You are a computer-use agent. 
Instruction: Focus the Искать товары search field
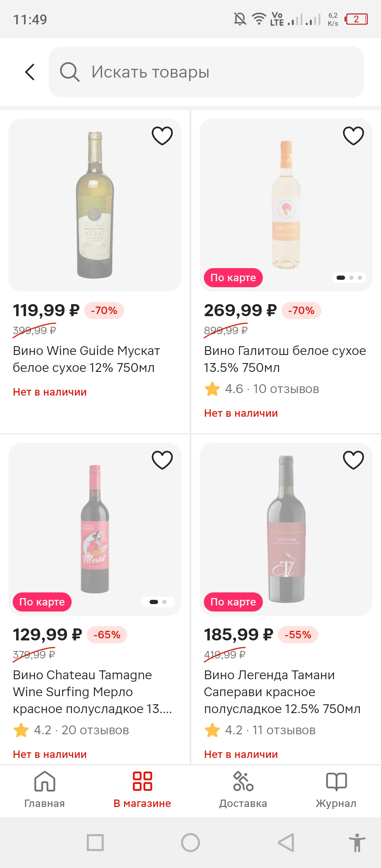pos(206,72)
